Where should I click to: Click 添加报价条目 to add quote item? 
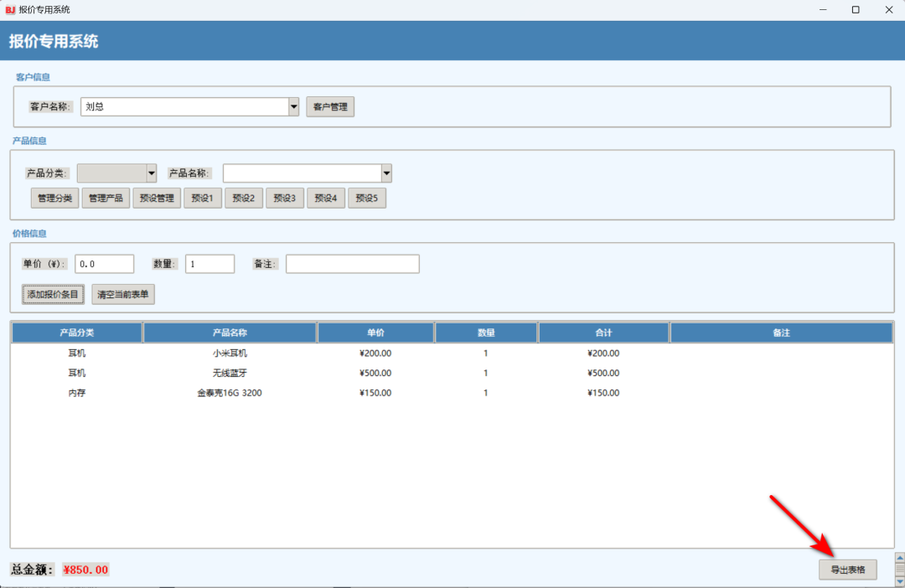pos(54,295)
